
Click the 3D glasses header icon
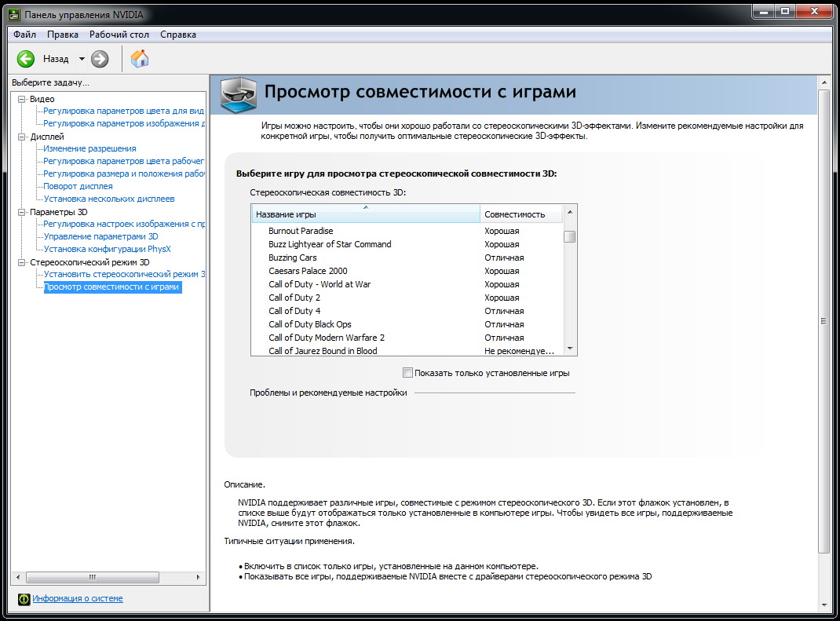pos(239,95)
